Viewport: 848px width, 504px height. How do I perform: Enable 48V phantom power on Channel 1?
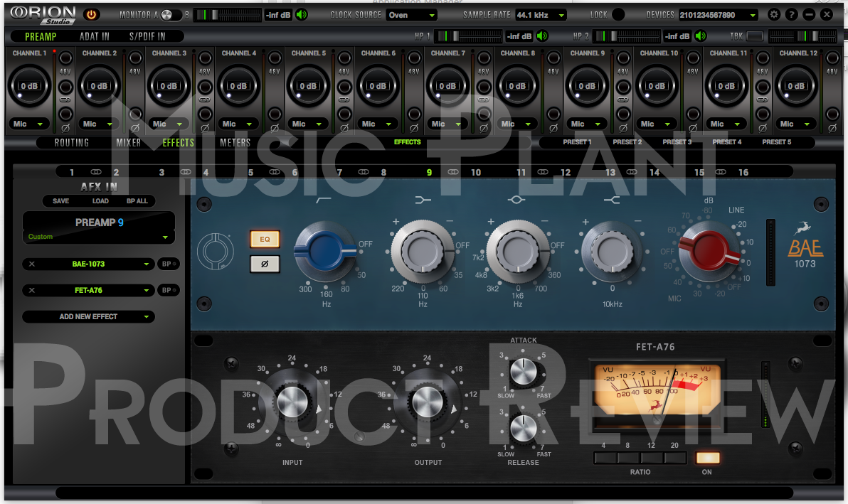(x=65, y=58)
